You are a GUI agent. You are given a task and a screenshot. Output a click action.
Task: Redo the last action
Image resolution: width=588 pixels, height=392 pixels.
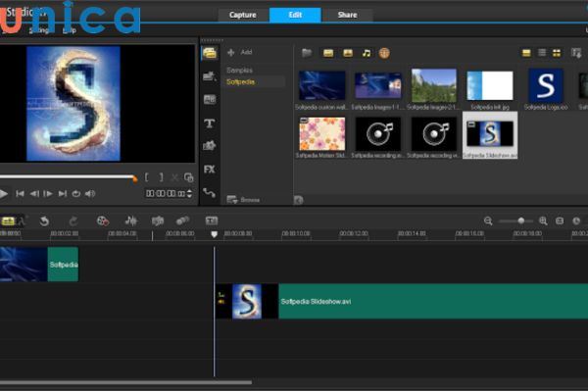click(73, 221)
